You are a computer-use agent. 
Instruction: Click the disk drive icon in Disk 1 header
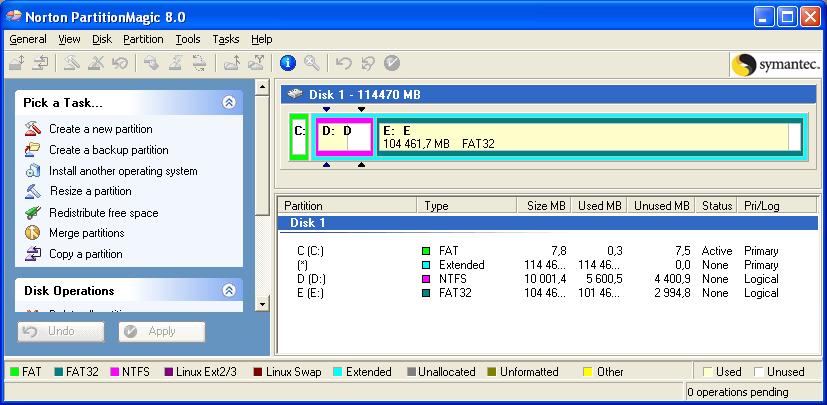295,94
